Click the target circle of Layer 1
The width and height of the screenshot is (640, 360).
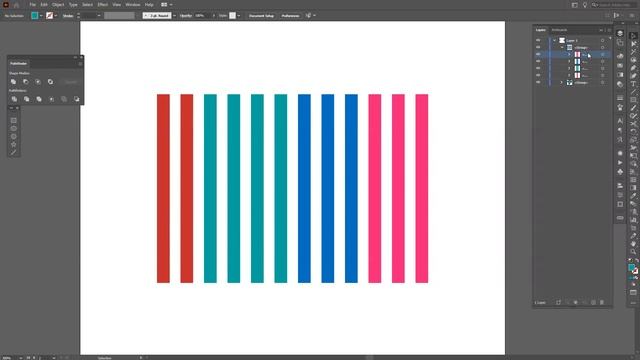pyautogui.click(x=602, y=40)
